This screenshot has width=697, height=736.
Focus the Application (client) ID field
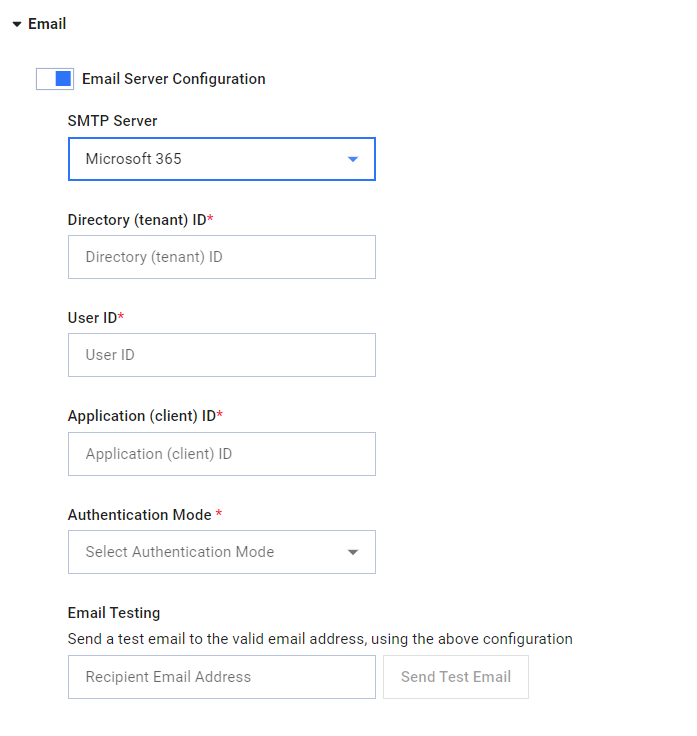click(222, 454)
